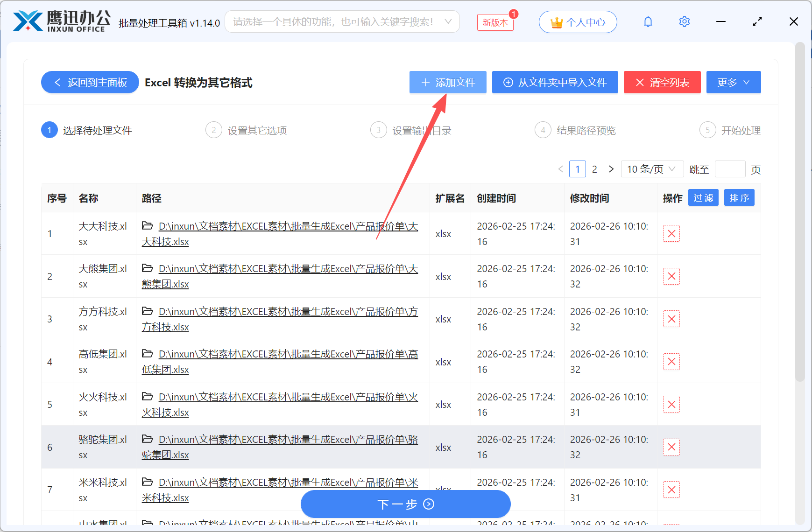Viewport: 812px width, 532px height.
Task: Click the 返回到主面板 button
Action: 90,82
